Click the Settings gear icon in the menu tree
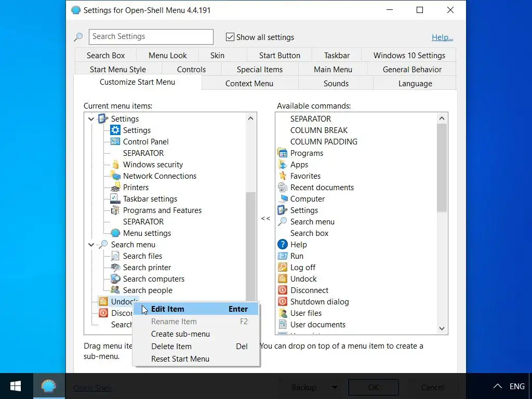Viewport: 532px width, 399px height. (x=115, y=130)
